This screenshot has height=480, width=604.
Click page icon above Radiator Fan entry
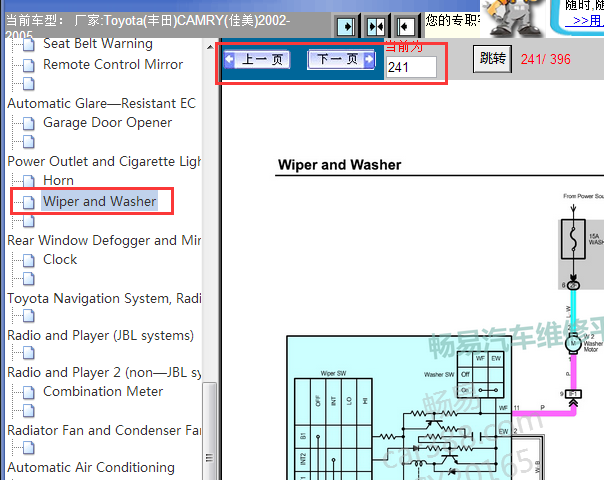29,411
